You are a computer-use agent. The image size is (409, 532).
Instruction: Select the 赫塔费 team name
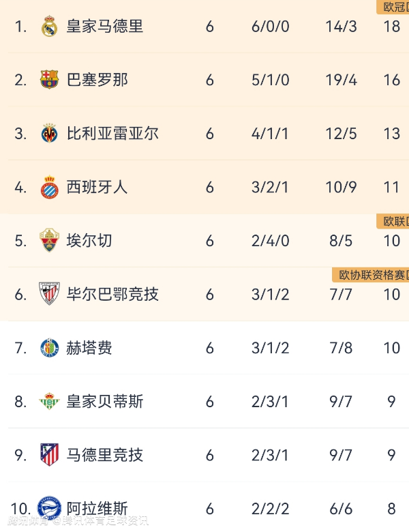(89, 348)
